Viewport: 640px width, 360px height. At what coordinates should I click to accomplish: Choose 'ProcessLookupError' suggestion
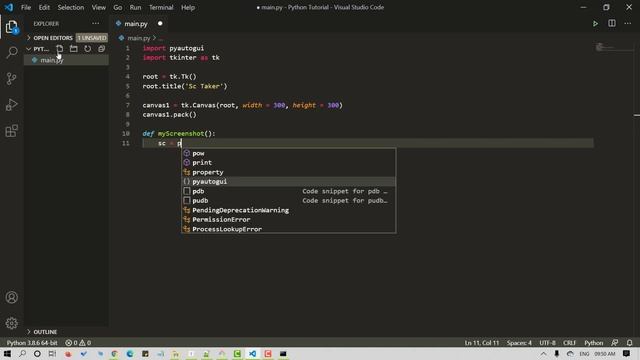tap(289, 229)
